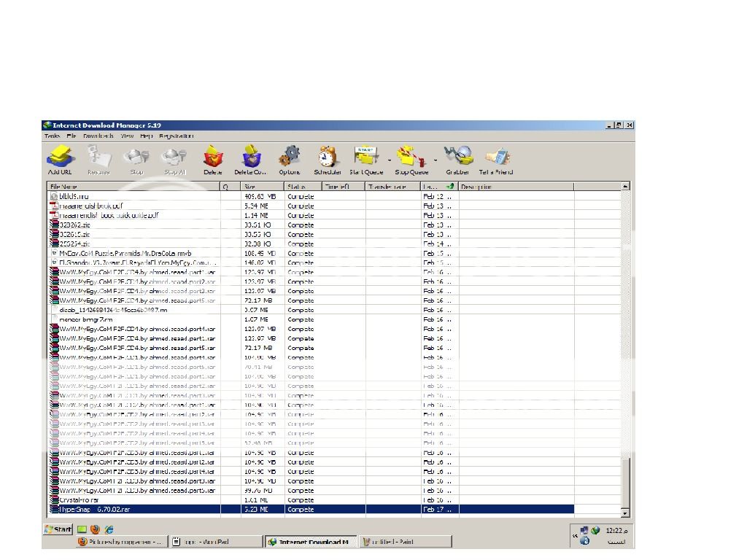
Task: Launch Internet Explorer from quick launch
Action: click(109, 529)
